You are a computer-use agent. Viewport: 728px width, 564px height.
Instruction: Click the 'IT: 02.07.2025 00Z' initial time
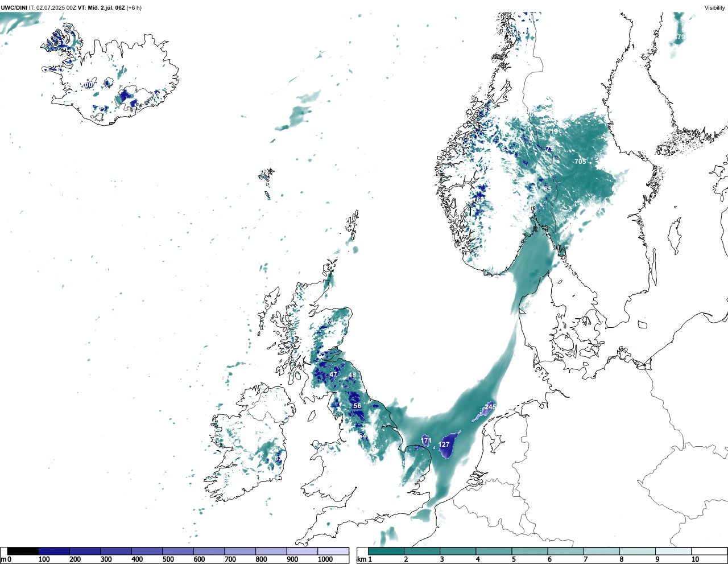click(52, 7)
